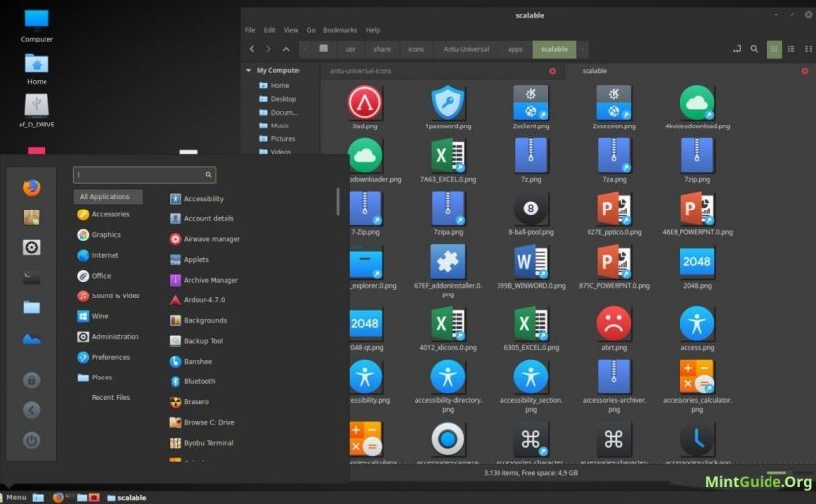Select the All Applications category
Image resolution: width=816 pixels, height=504 pixels.
(108, 196)
